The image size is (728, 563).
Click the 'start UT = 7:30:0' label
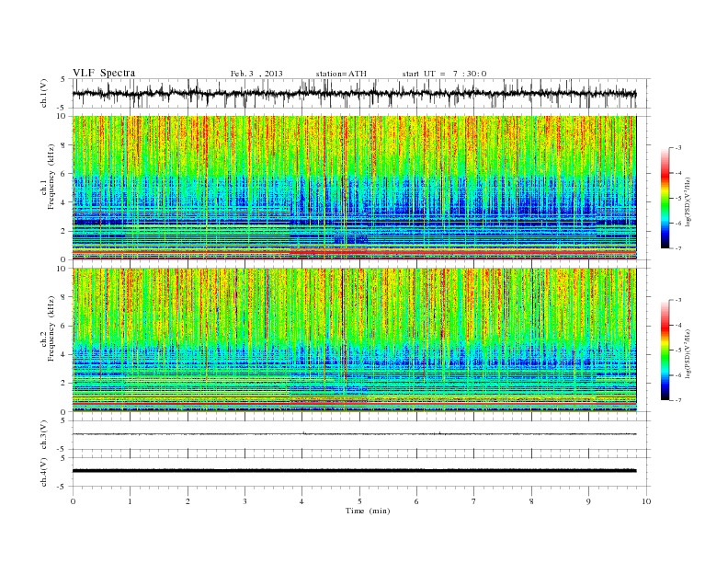(x=444, y=74)
